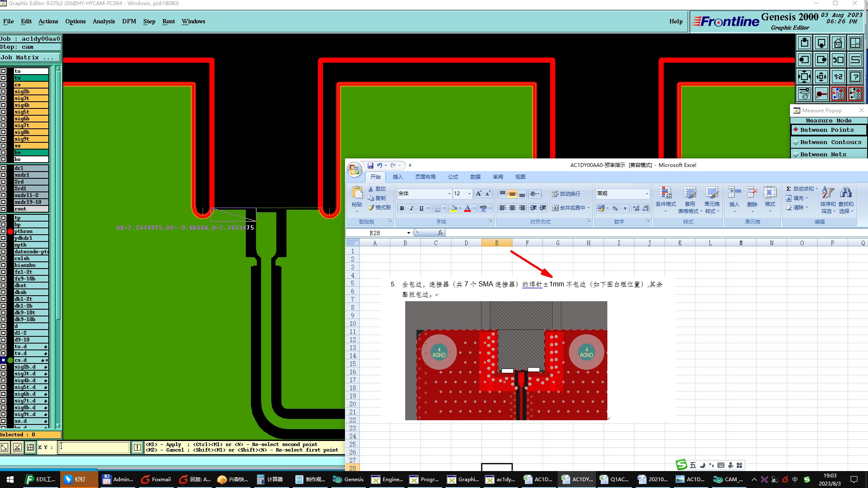This screenshot has height=488, width=868.
Task: Toggle the checkbox for sig2b layer
Action: [4, 91]
